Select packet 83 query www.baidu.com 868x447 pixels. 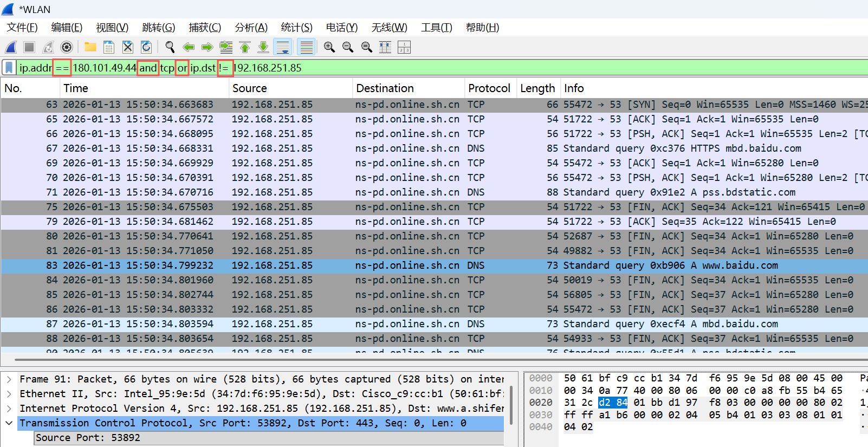tap(434, 265)
